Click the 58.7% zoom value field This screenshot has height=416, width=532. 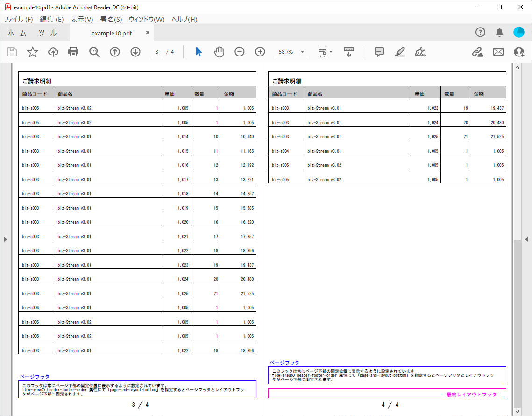(286, 52)
